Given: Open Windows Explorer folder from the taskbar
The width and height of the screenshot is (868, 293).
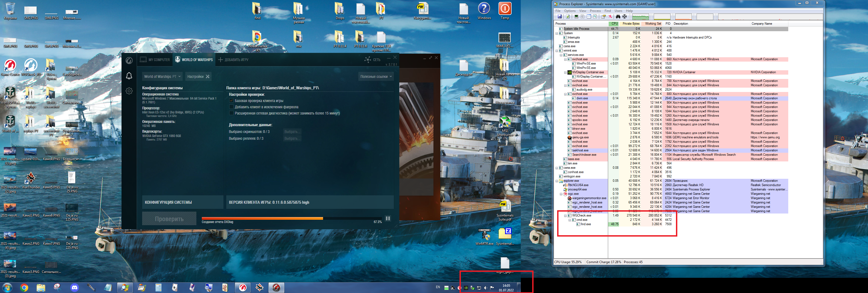Looking at the screenshot, I should tap(41, 288).
